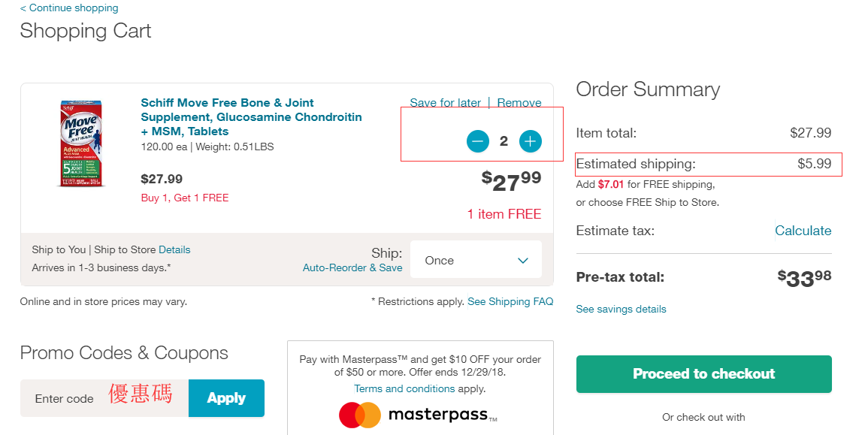Apply the promo code
Image resolution: width=868 pixels, height=435 pixels.
(x=226, y=397)
